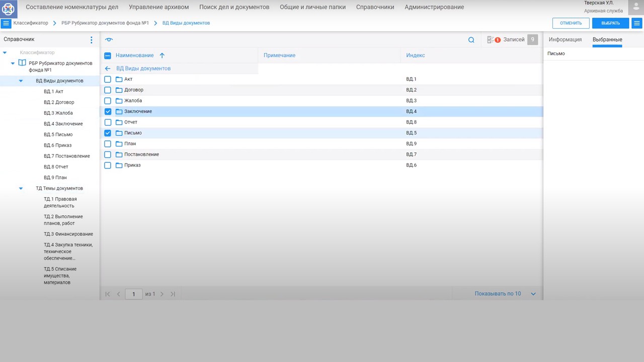Collapse the ВД Виды документов tree node
The width and height of the screenshot is (644, 362).
(21, 81)
